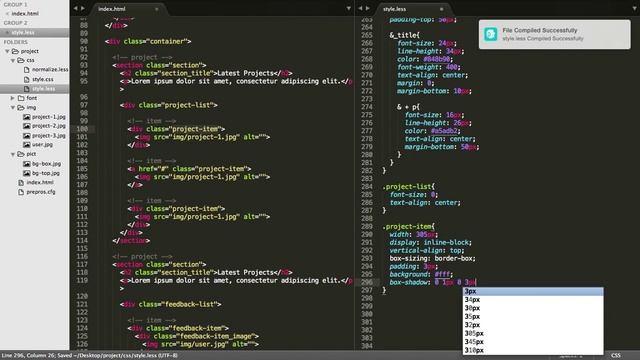
Task: Click the img folder icon
Action: point(21,108)
